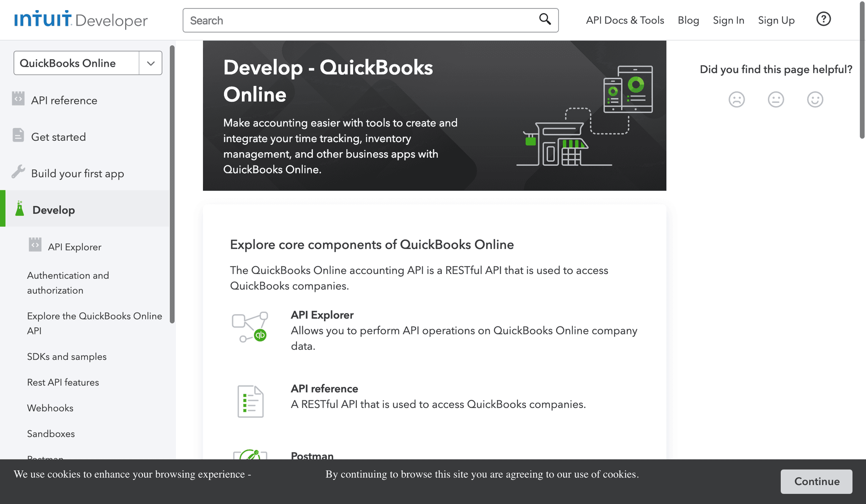
Task: Select the API reference icon in sidebar
Action: (18, 99)
